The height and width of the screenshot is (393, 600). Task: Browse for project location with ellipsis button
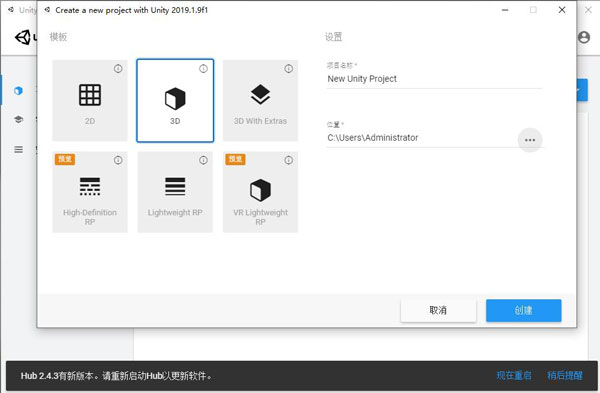coord(530,140)
